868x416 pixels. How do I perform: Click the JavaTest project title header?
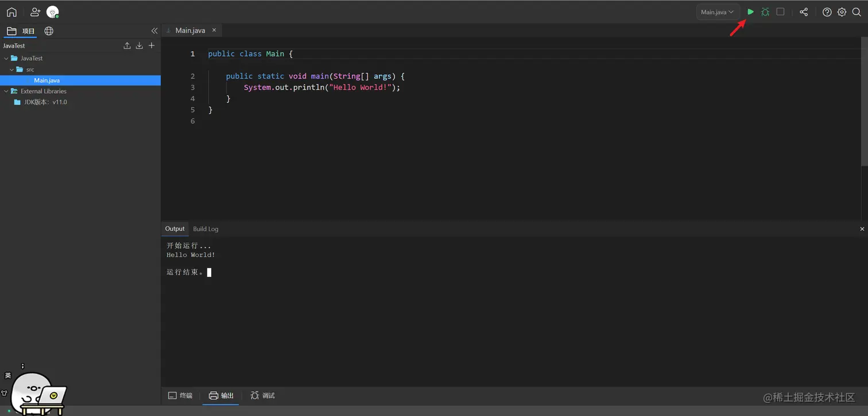click(14, 45)
